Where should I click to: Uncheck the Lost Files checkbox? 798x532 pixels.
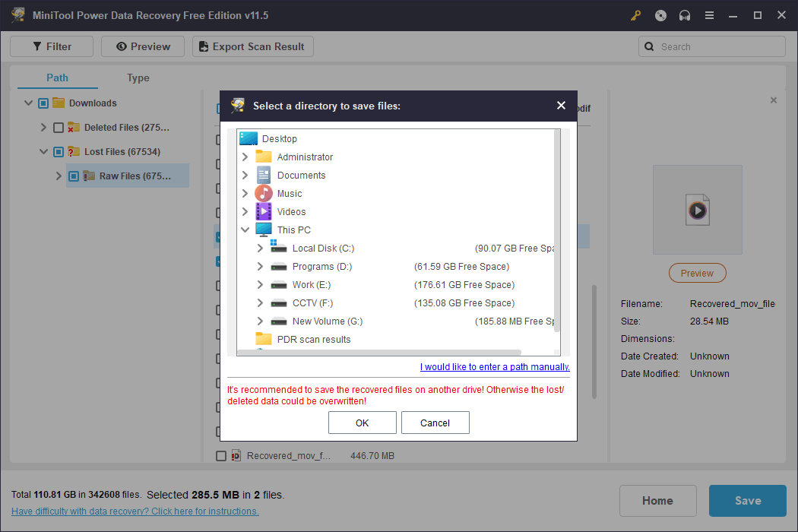point(59,151)
